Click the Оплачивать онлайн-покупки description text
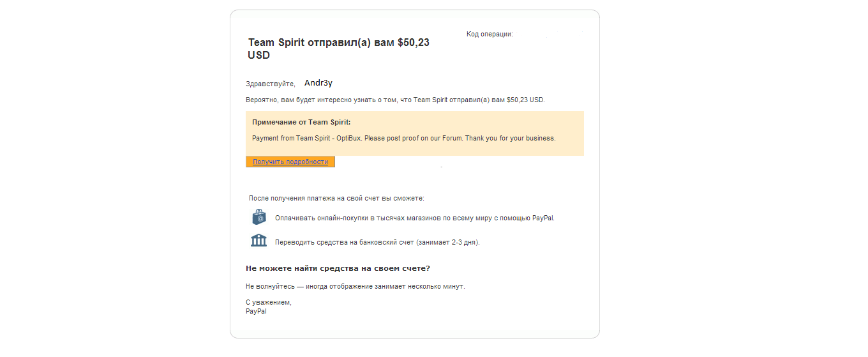This screenshot has height=357, width=868. click(414, 218)
